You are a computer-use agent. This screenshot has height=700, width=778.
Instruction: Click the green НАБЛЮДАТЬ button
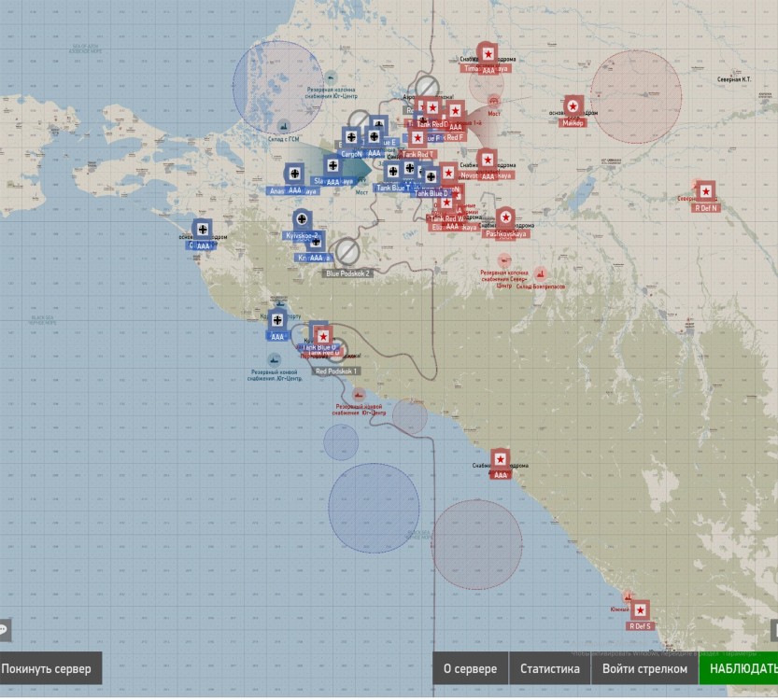click(x=741, y=668)
